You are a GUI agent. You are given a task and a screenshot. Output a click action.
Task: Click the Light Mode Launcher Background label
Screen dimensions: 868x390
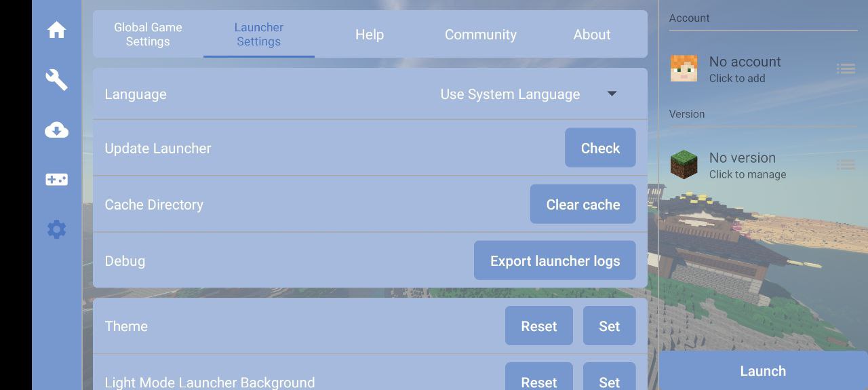[x=210, y=383]
